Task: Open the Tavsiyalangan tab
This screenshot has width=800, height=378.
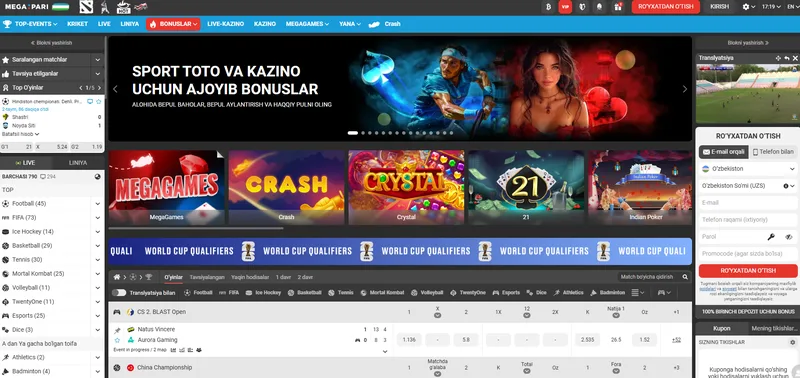Action: click(x=207, y=277)
